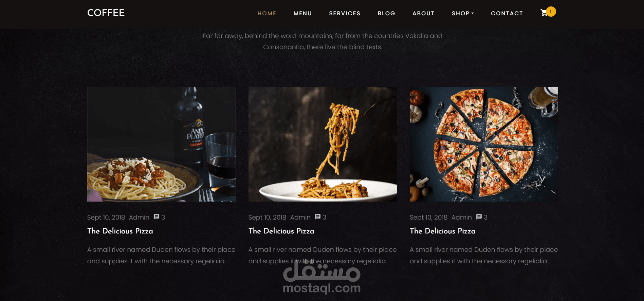The height and width of the screenshot is (301, 644).
Task: Open the ABOUT page link
Action: tap(423, 13)
